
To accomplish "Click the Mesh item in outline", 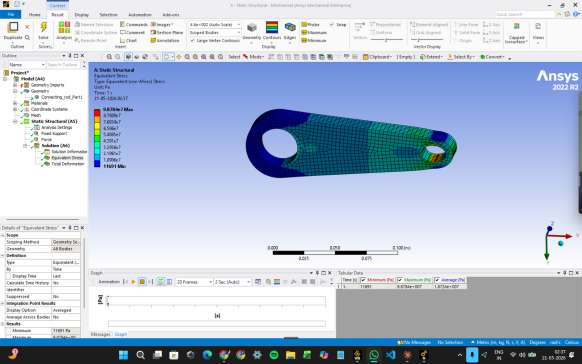I will [36, 115].
